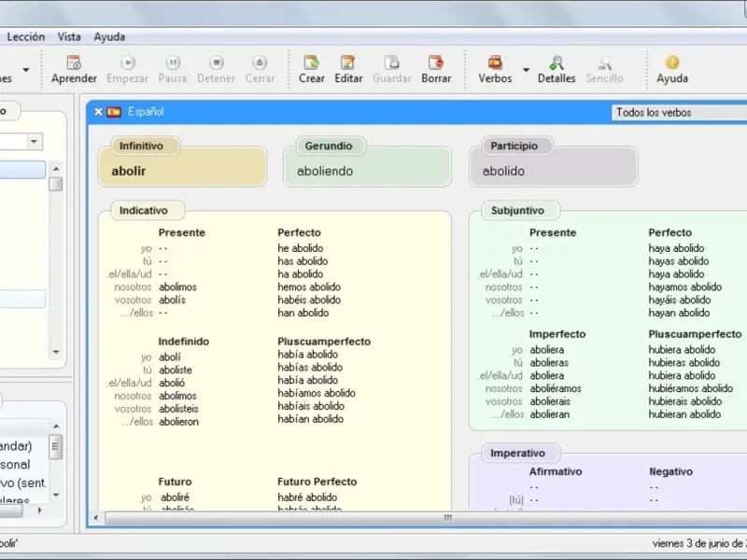Viewport: 747px width, 560px height.
Task: Expand the 'Todos los verbos' combo box
Action: tap(679, 113)
